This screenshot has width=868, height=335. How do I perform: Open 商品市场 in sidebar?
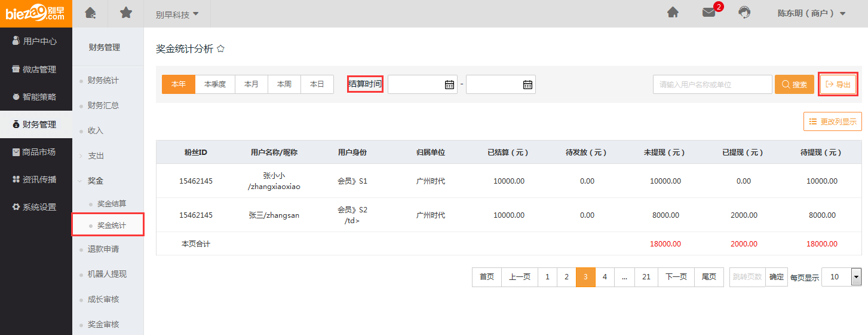point(36,152)
